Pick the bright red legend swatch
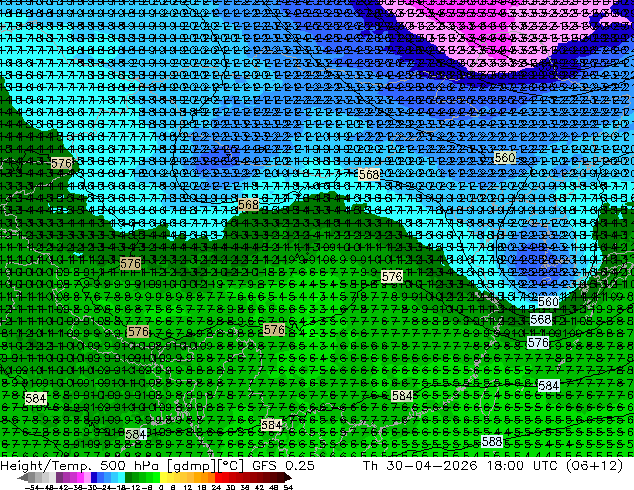 pyautogui.click(x=218, y=477)
